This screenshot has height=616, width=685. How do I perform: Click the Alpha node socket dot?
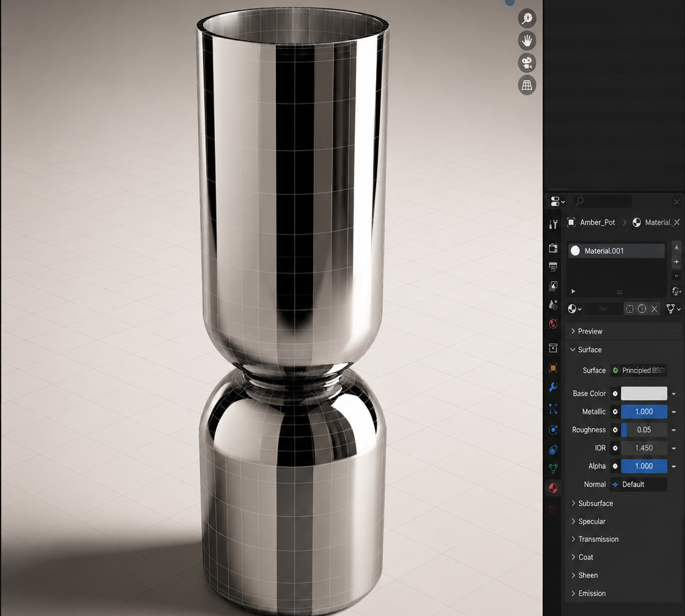coord(615,466)
